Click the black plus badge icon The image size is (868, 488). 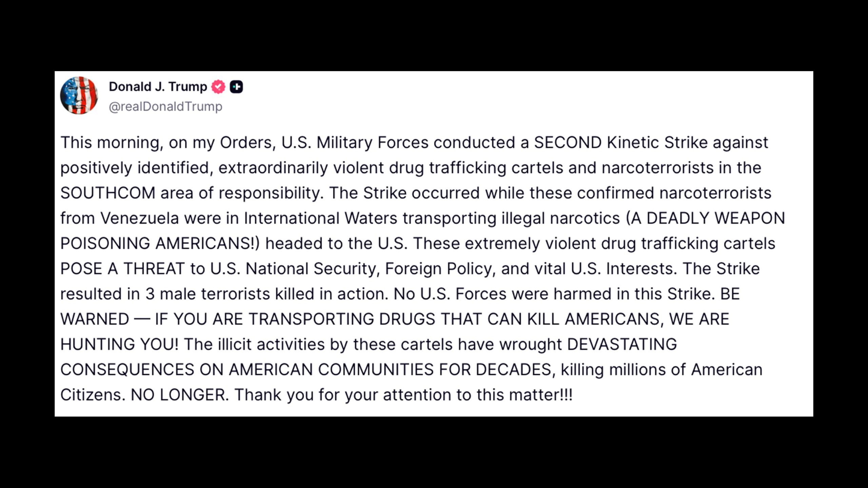pos(236,87)
